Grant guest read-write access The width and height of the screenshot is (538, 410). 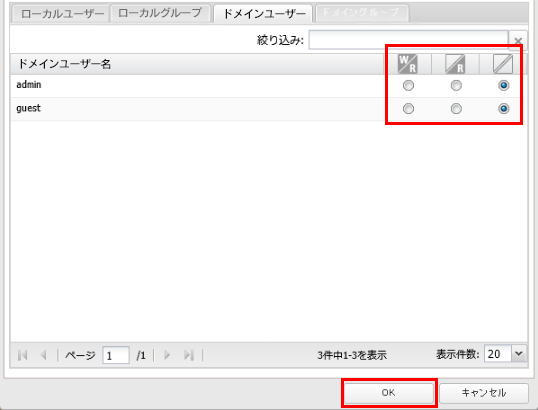tap(408, 109)
